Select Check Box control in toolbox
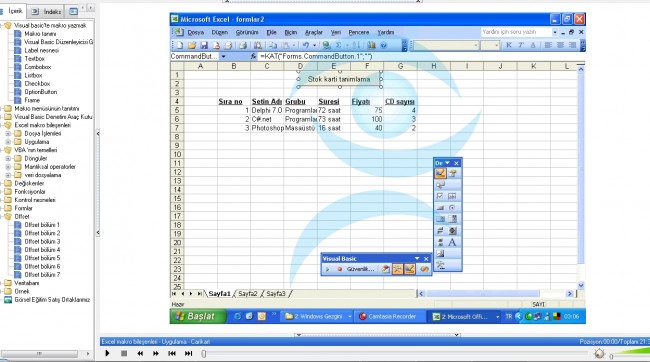The width and height of the screenshot is (650, 362). (440, 196)
